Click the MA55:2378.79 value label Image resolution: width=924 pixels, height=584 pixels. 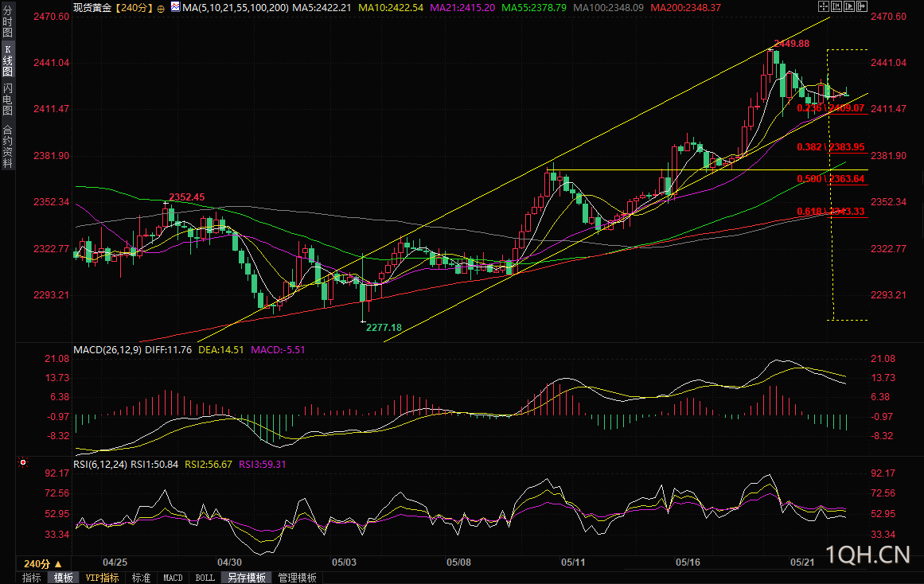coord(534,8)
